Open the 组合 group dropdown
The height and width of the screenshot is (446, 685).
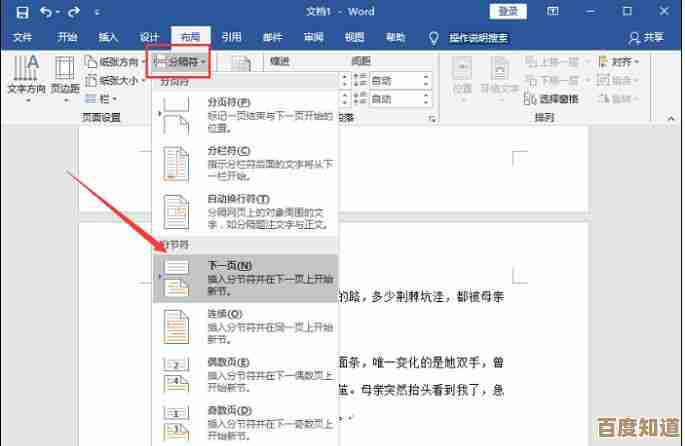tap(618, 81)
